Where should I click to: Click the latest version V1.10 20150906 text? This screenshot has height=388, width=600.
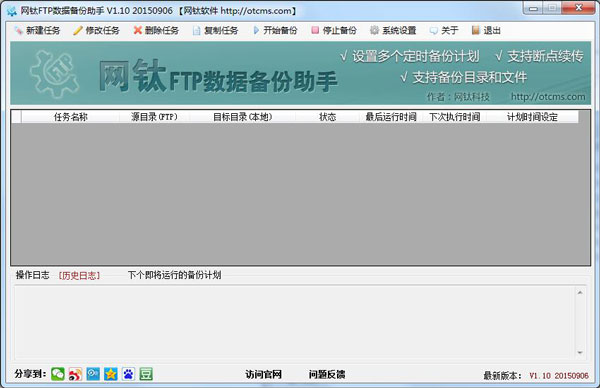pos(559,376)
